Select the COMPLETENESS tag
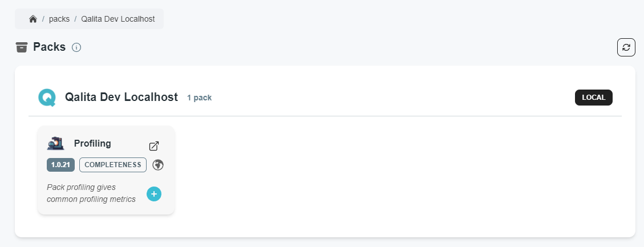This screenshot has height=247, width=644. point(113,165)
